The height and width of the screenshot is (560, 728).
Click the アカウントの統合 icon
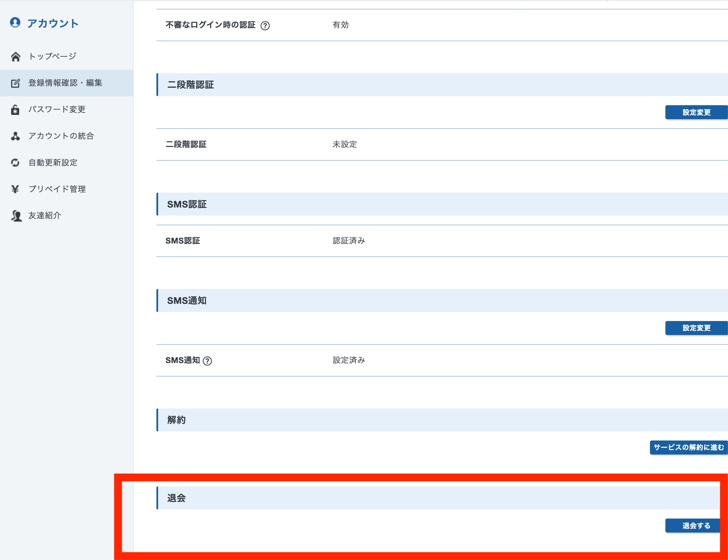click(15, 135)
